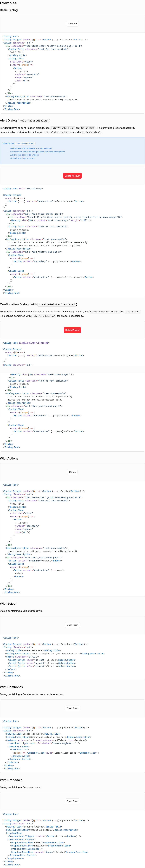The height and width of the screenshot is (868, 145).
Task: Click the "Actions that cannot be undone" bullet
Action: 24,155
